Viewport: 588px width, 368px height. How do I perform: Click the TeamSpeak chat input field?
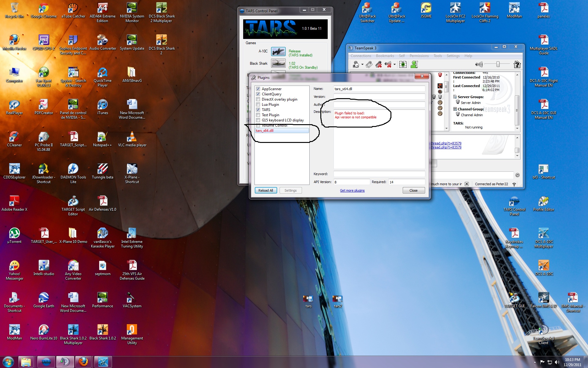tap(472, 175)
